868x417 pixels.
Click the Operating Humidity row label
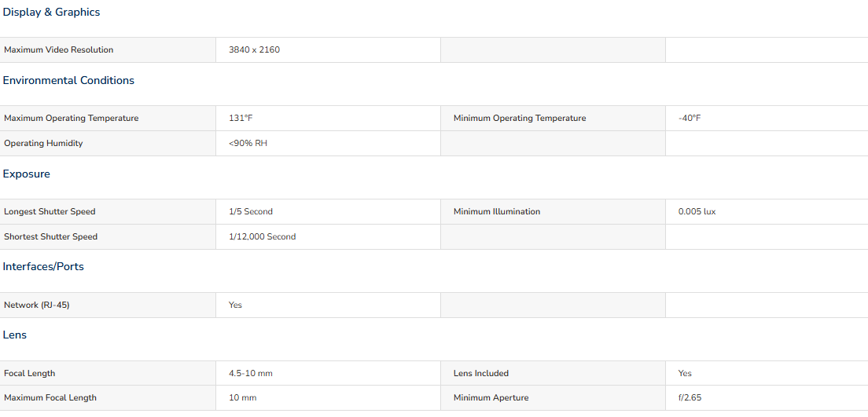point(43,143)
